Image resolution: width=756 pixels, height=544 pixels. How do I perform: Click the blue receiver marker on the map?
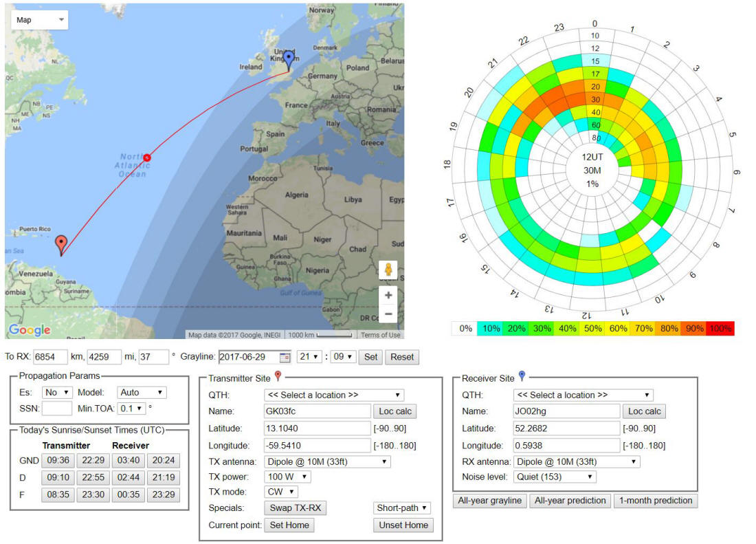coord(289,61)
